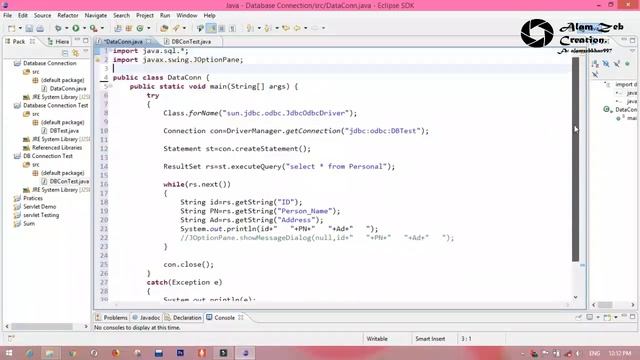The image size is (640, 360).
Task: Toggle Link with Editor in Package Explorer
Action: click(76, 53)
